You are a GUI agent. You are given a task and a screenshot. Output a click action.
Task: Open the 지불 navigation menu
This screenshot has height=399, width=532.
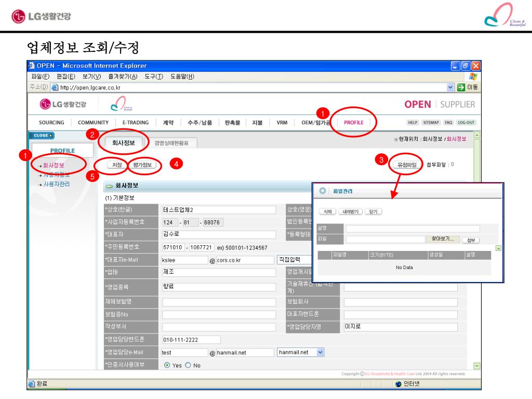tap(257, 123)
